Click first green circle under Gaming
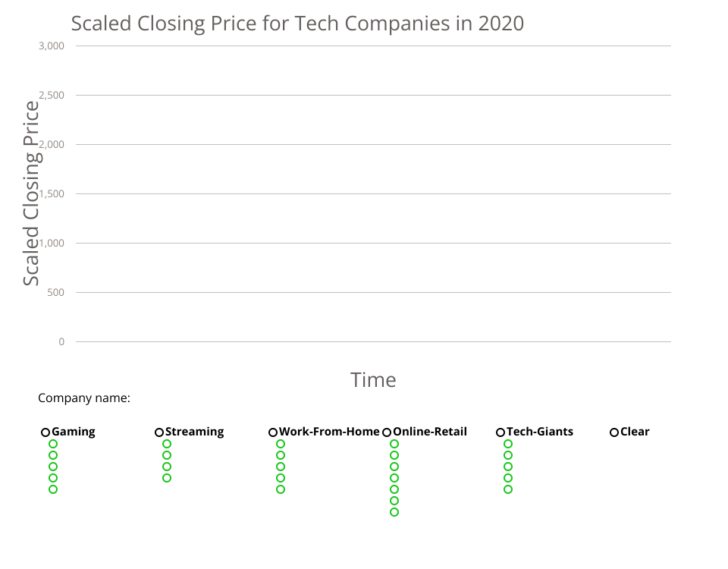728x569 pixels. [53, 444]
